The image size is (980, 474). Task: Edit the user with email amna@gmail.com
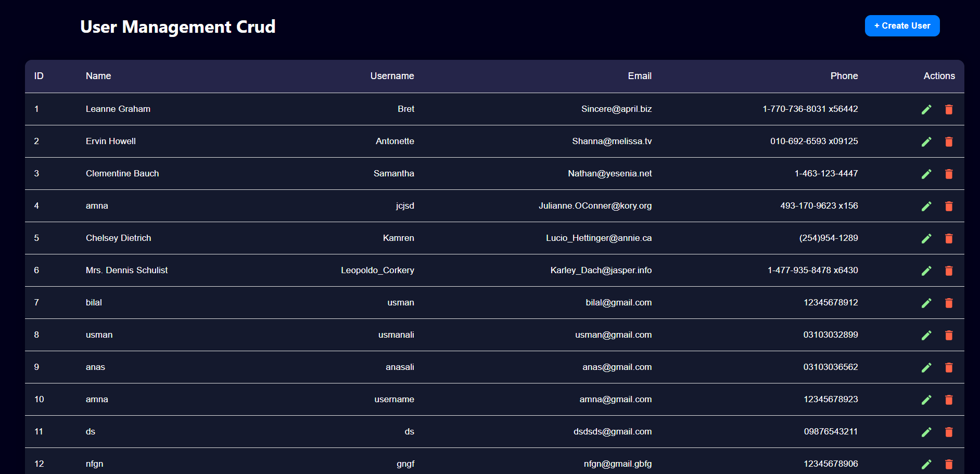pyautogui.click(x=926, y=400)
